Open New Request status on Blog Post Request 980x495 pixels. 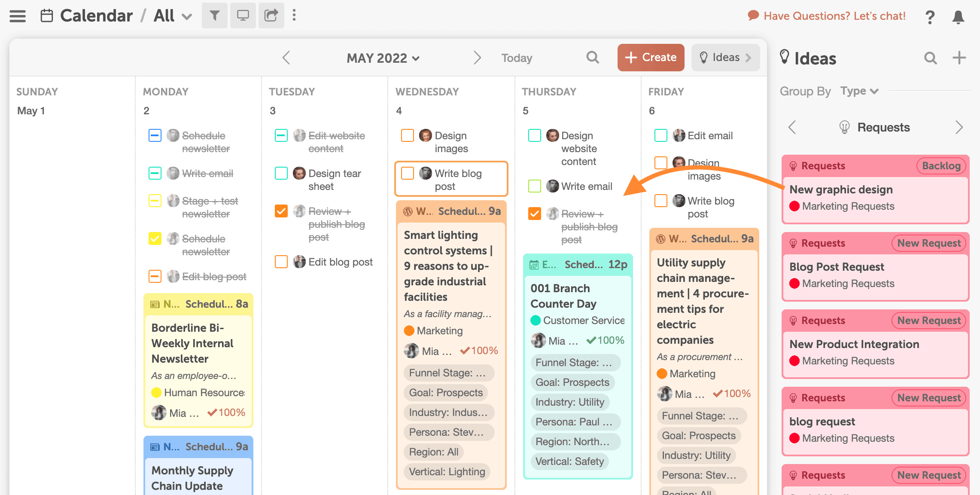coord(929,243)
